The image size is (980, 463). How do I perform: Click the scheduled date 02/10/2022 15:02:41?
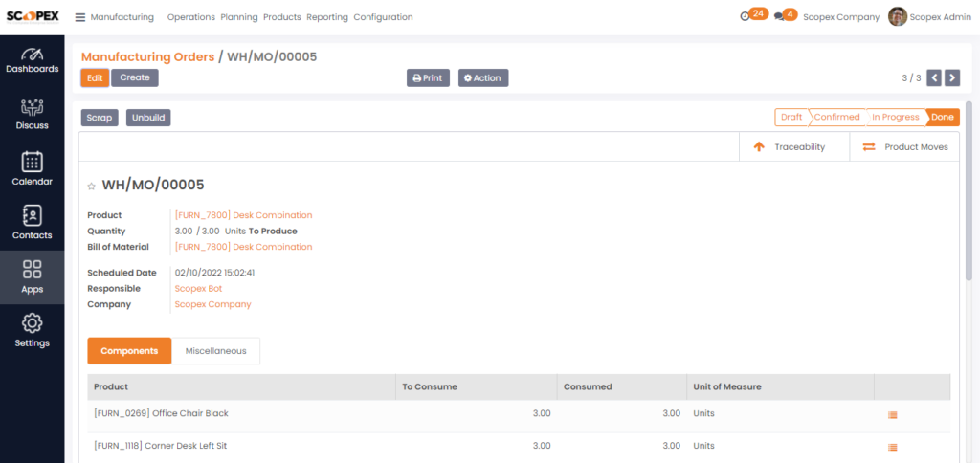pyautogui.click(x=215, y=273)
